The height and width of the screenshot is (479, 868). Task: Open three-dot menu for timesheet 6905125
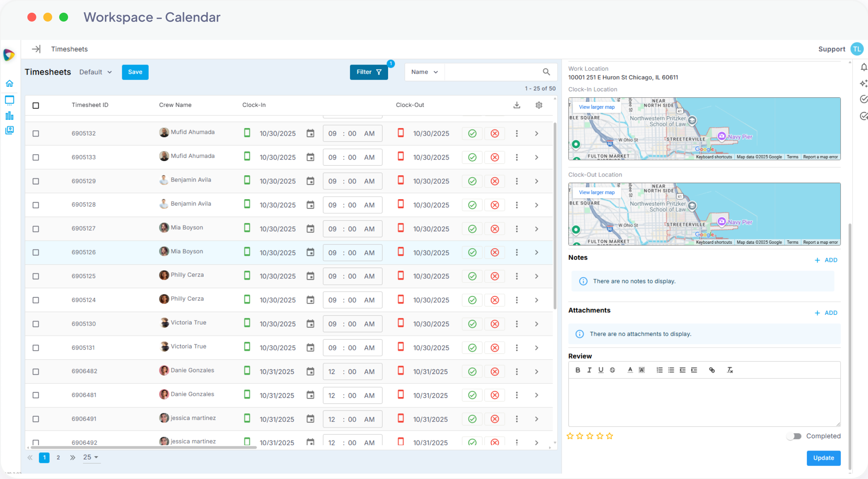[x=517, y=276]
